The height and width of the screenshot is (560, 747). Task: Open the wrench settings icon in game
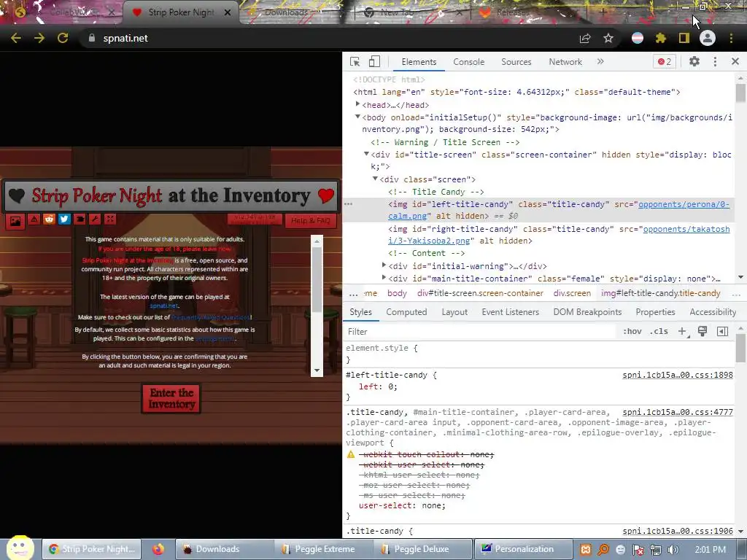click(95, 219)
